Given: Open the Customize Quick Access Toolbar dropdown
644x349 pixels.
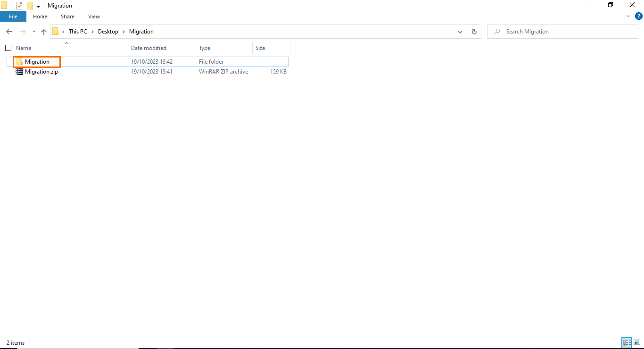Looking at the screenshot, I should [x=38, y=5].
